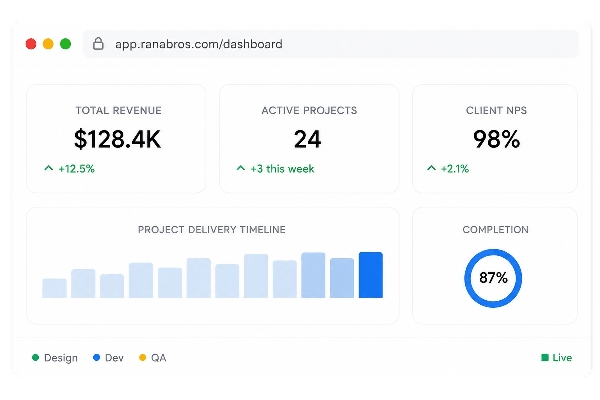Click the yellow QA legend dot
This screenshot has width=600, height=400.
point(142,358)
